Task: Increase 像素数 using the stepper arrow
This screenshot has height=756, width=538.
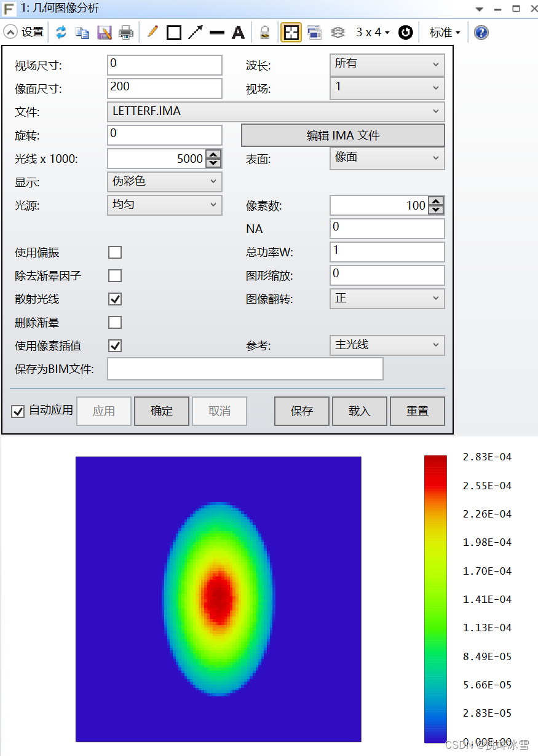Action: pos(437,201)
